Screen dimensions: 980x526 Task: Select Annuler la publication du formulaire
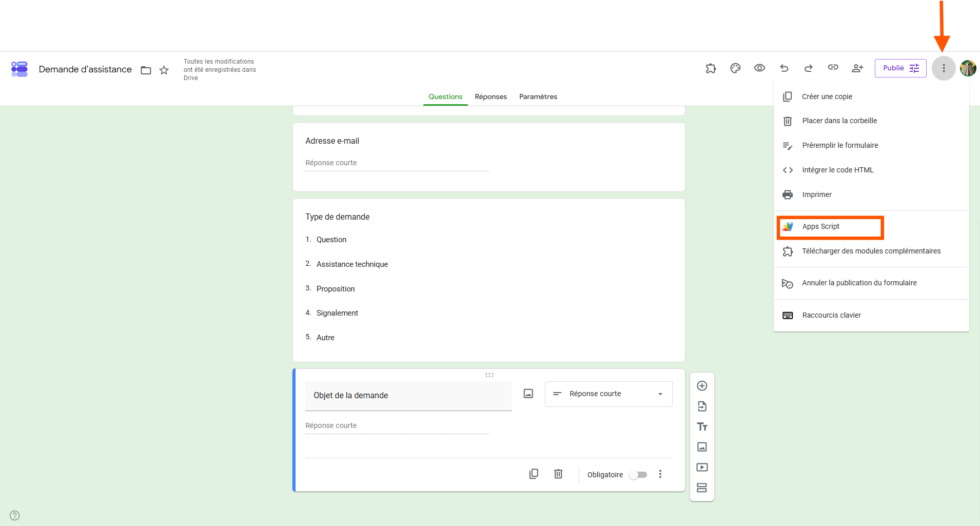[871, 283]
